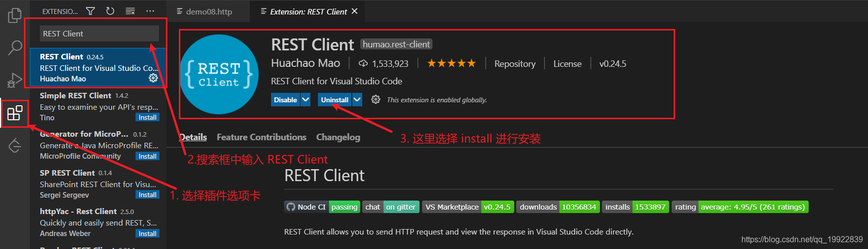The width and height of the screenshot is (868, 249).
Task: Select Extension: REST Client editor tab
Action: click(308, 11)
